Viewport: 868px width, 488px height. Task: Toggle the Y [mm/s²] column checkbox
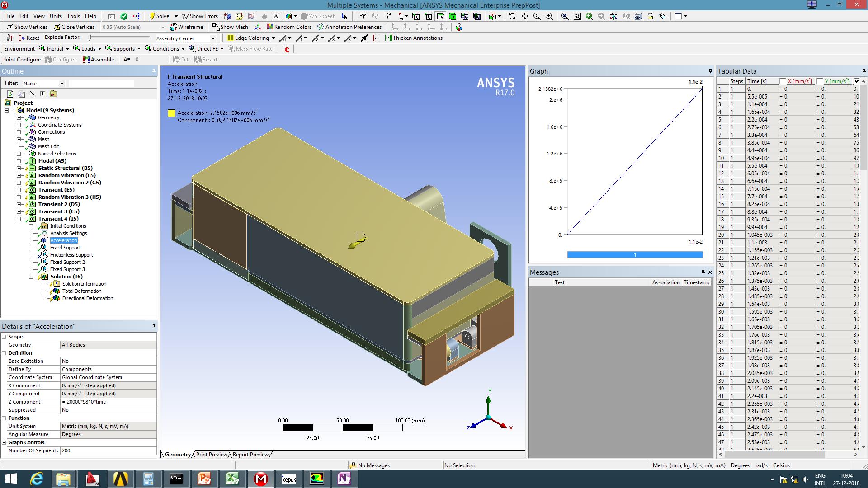click(820, 81)
